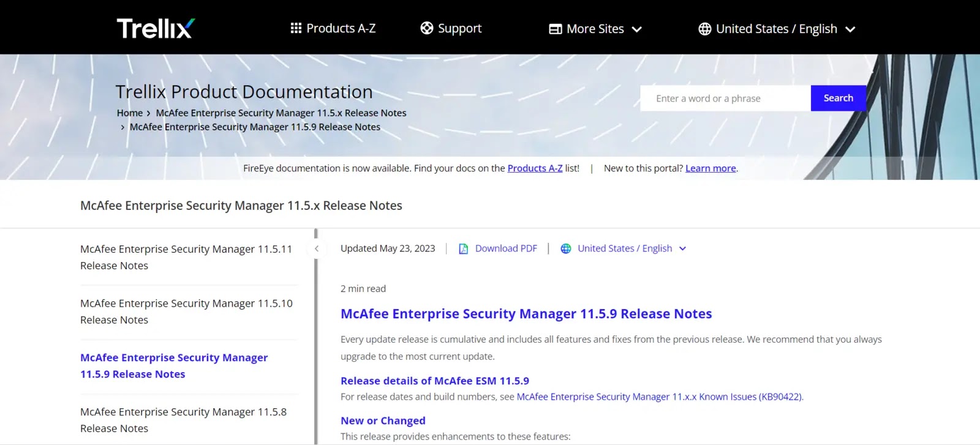Click the Support lifebuoy icon
Screen dimensions: 980x445
point(427,28)
